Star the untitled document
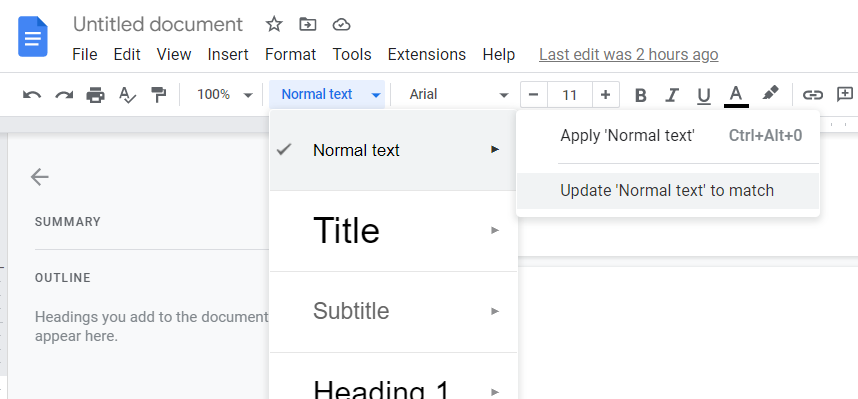The image size is (858, 399). tap(274, 24)
